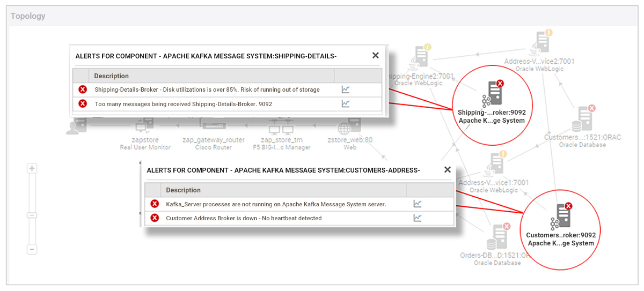Close the Customers-Address alerts popup

coord(448,169)
